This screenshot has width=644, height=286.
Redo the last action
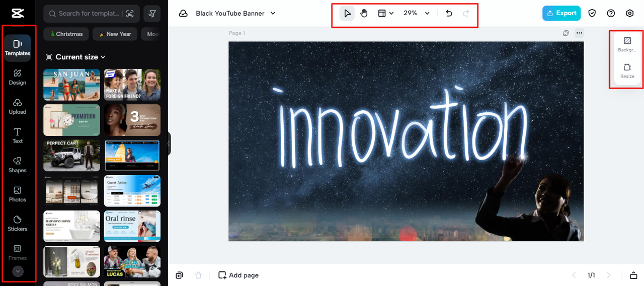pyautogui.click(x=466, y=13)
